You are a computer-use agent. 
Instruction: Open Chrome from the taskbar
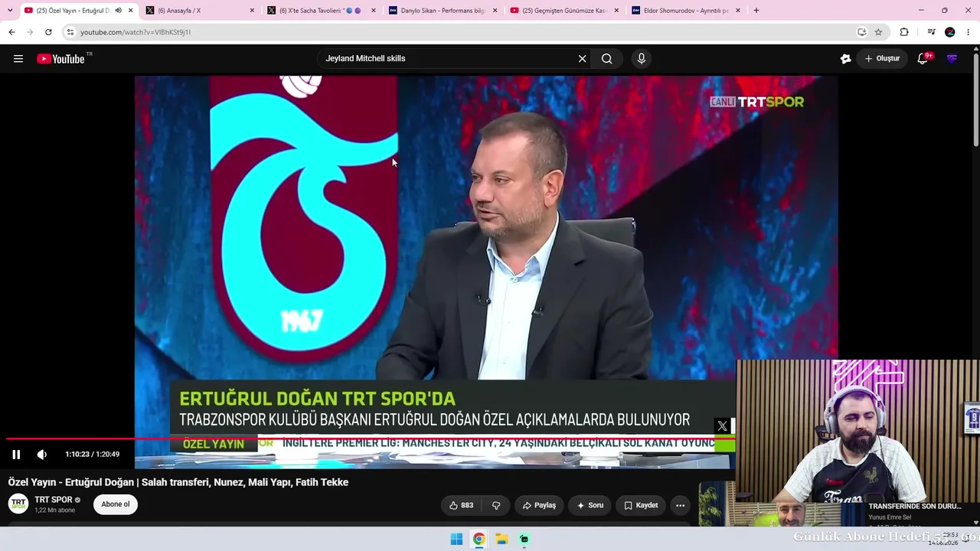[x=479, y=539]
